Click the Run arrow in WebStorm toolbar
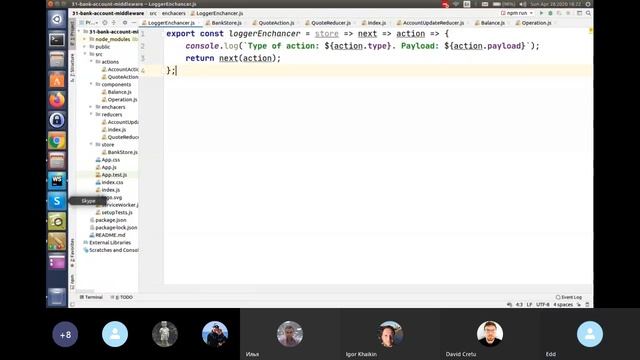Image resolution: width=640 pixels, height=360 pixels. (541, 13)
